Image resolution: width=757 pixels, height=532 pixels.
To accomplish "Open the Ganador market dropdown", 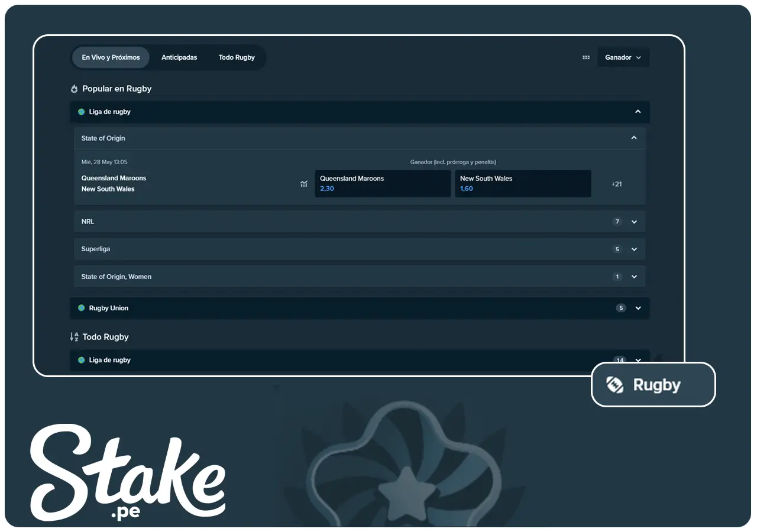I will coord(623,57).
